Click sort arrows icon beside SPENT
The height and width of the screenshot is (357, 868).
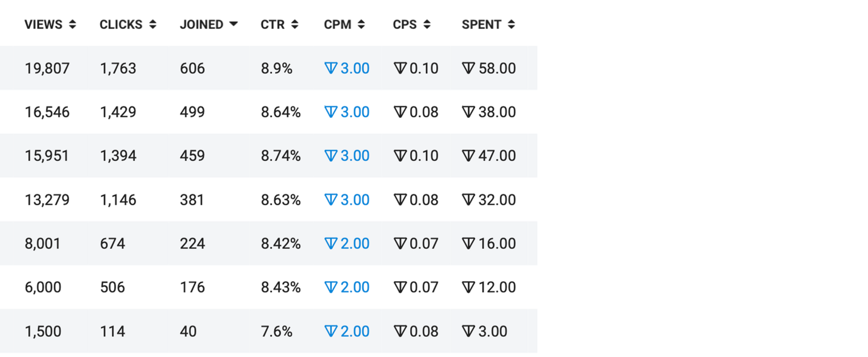(x=511, y=24)
